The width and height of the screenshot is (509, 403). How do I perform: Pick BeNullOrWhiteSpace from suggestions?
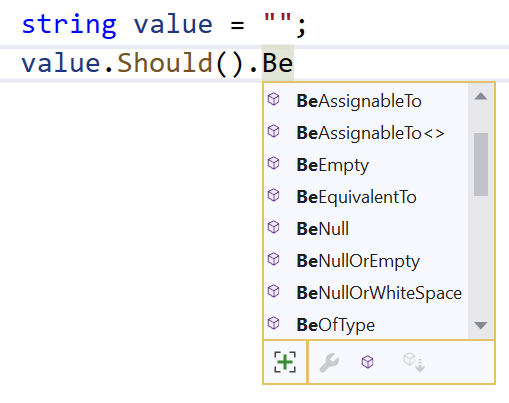[366, 293]
